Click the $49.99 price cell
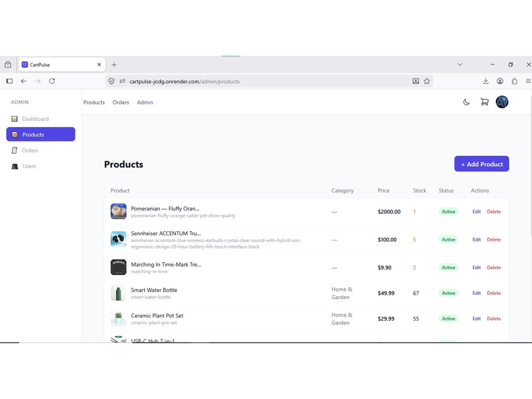The height and width of the screenshot is (399, 532). point(386,293)
